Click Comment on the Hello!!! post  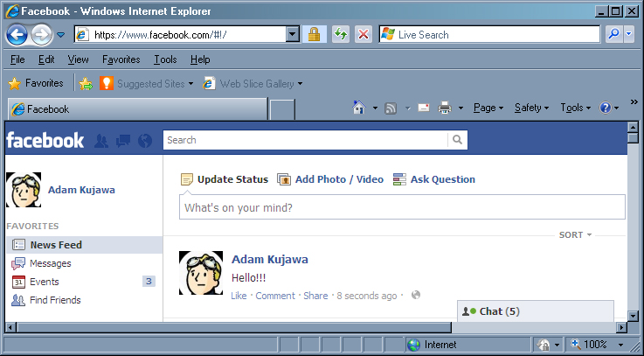[x=275, y=296]
